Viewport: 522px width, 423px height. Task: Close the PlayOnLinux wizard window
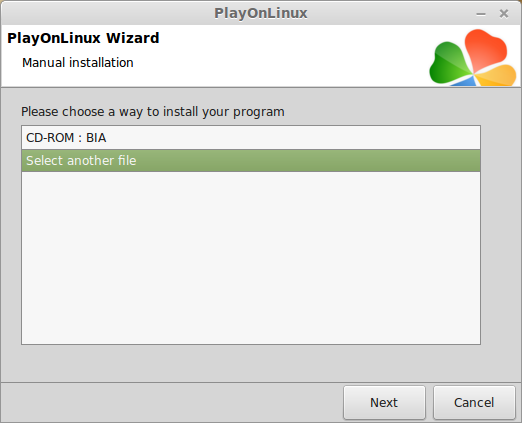pos(504,14)
